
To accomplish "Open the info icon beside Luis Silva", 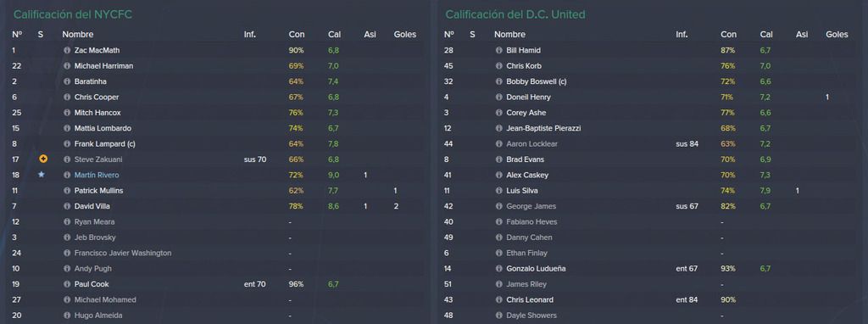I will (498, 191).
